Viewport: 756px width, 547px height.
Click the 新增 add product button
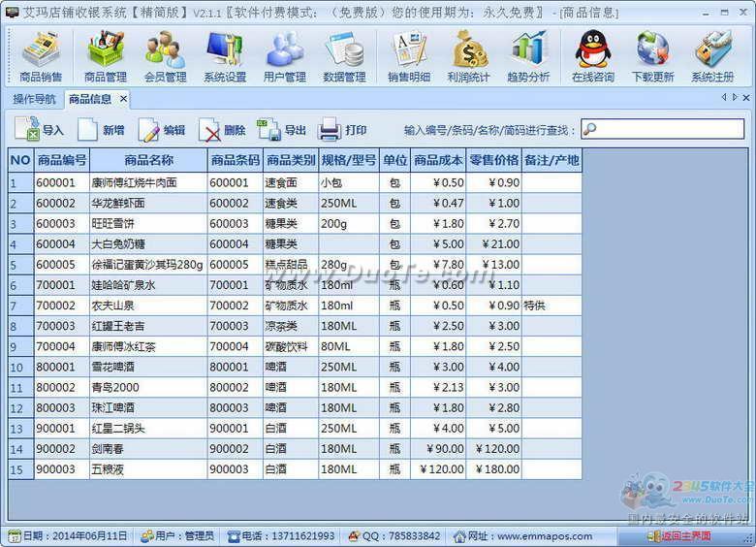(x=102, y=130)
